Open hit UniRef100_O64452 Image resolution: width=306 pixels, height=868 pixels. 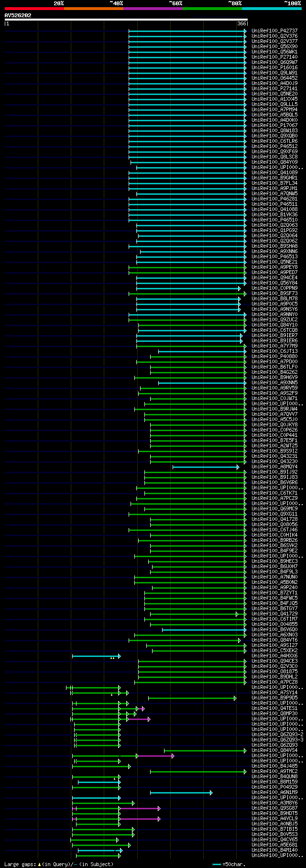click(x=274, y=78)
